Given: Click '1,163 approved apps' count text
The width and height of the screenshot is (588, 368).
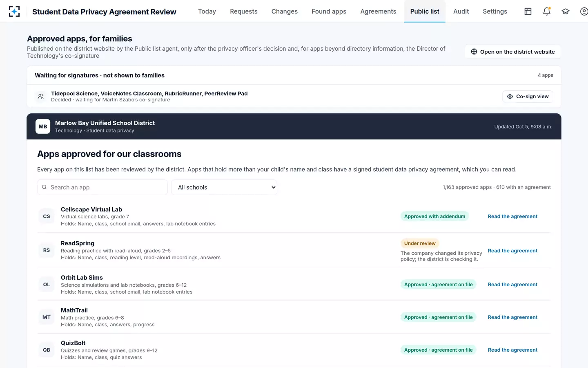Looking at the screenshot, I should click(x=467, y=187).
